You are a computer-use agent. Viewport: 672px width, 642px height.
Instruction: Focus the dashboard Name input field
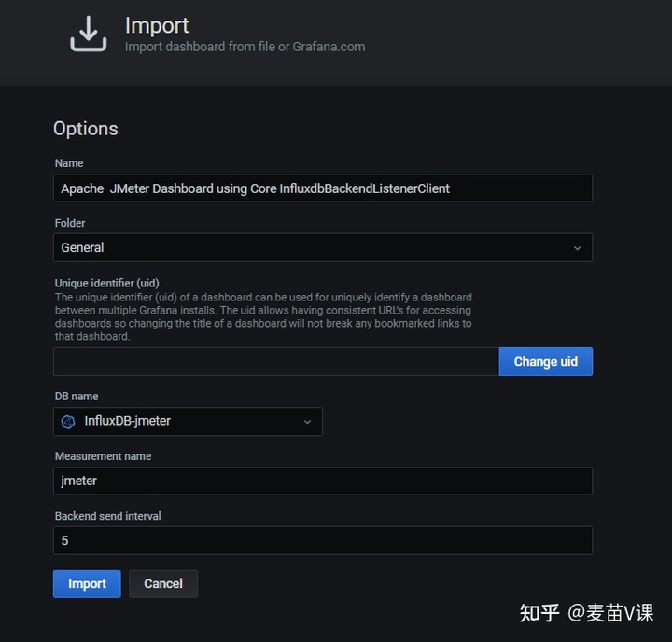323,188
